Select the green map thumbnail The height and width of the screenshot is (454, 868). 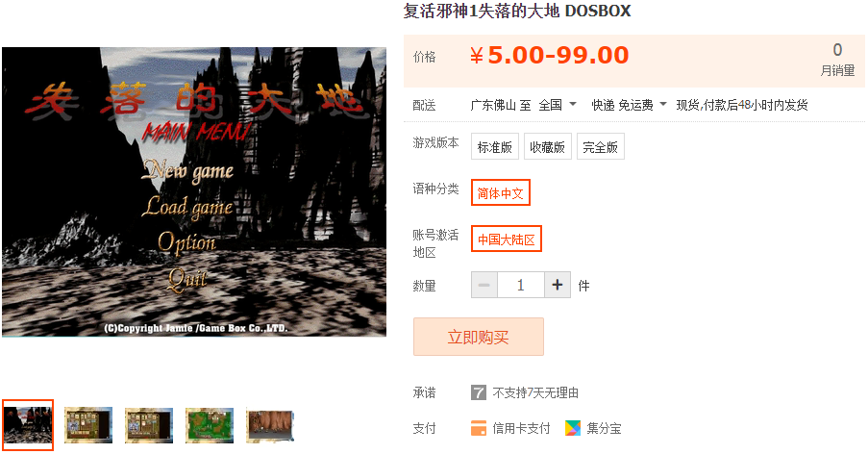pyautogui.click(x=210, y=425)
